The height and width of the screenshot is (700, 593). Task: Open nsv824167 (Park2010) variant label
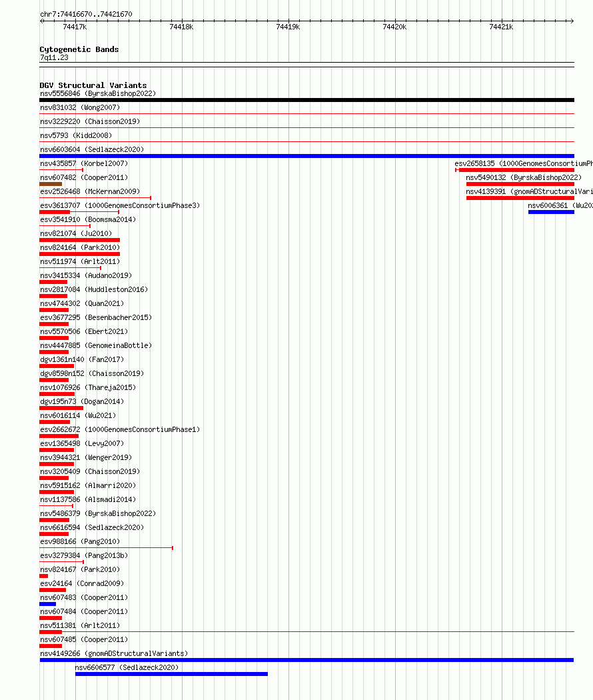click(x=80, y=569)
